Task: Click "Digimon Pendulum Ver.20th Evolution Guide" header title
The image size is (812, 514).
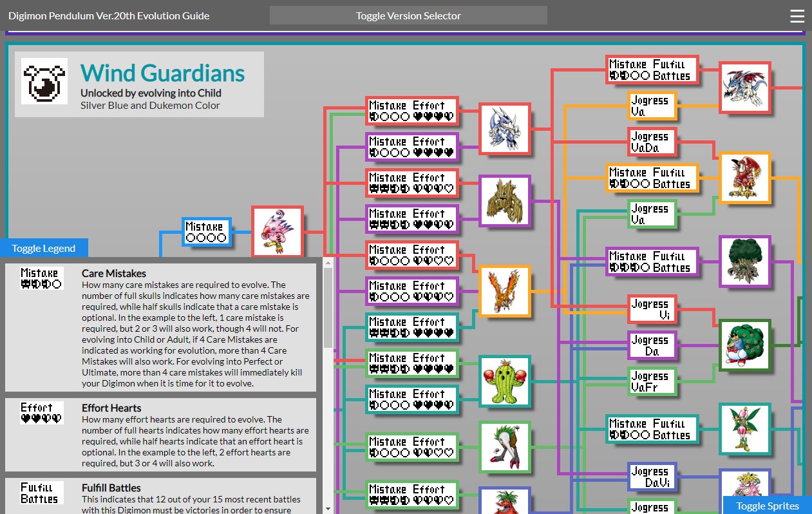Action: tap(109, 15)
